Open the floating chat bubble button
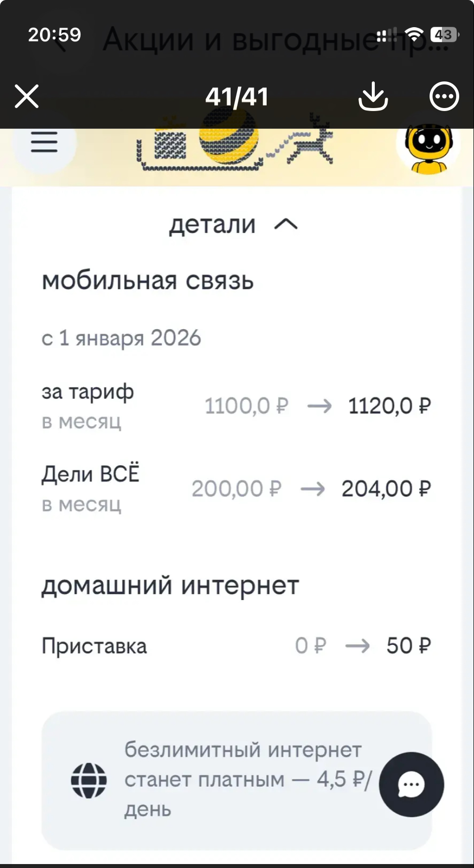 point(411,784)
